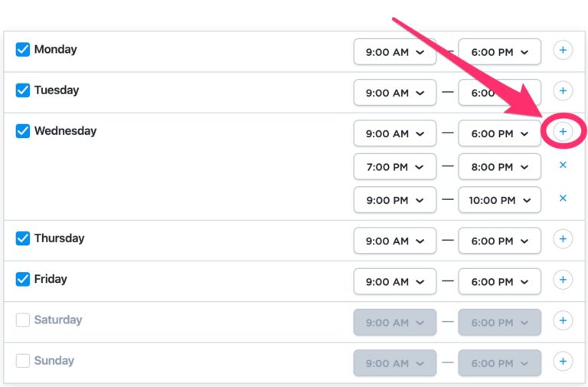Screen dimensions: 588x387
Task: Delete Wednesday's 9:00 PM time slot
Action: [563, 198]
